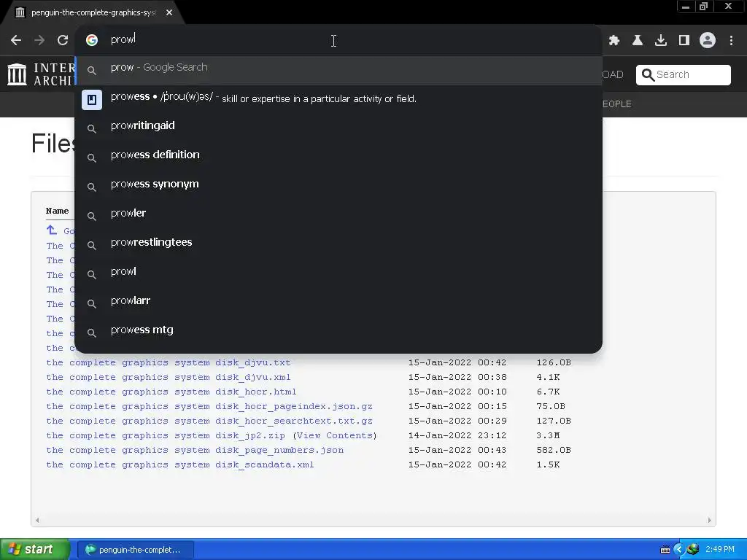Click the Google icon in the address bar

[x=92, y=40]
